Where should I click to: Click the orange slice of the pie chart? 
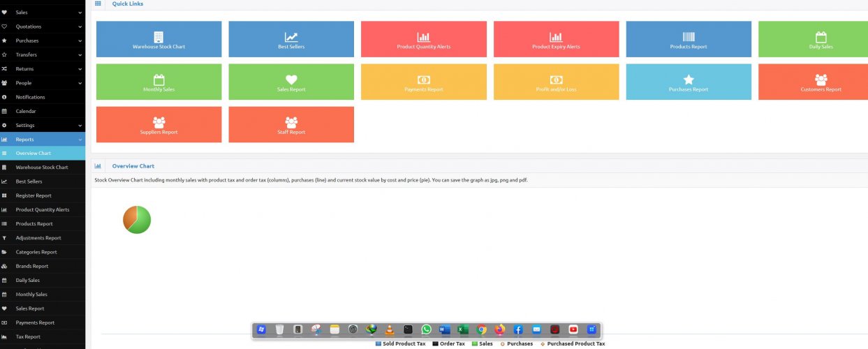pyautogui.click(x=128, y=216)
